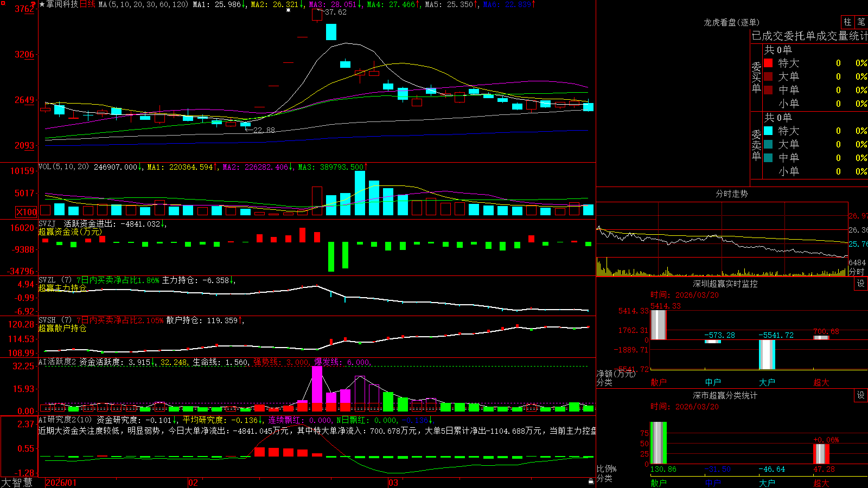Click the SVZL (7) indicator label
868x488 pixels.
[55, 280]
